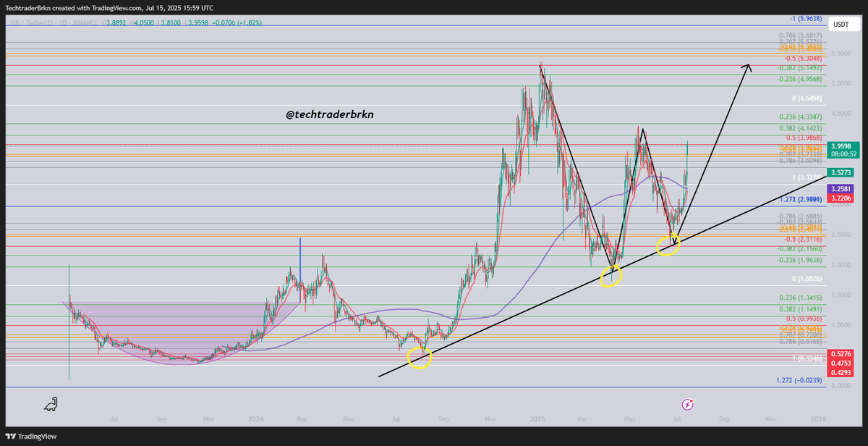Click the Fib label 0.5 (0.9936)

[x=804, y=319]
